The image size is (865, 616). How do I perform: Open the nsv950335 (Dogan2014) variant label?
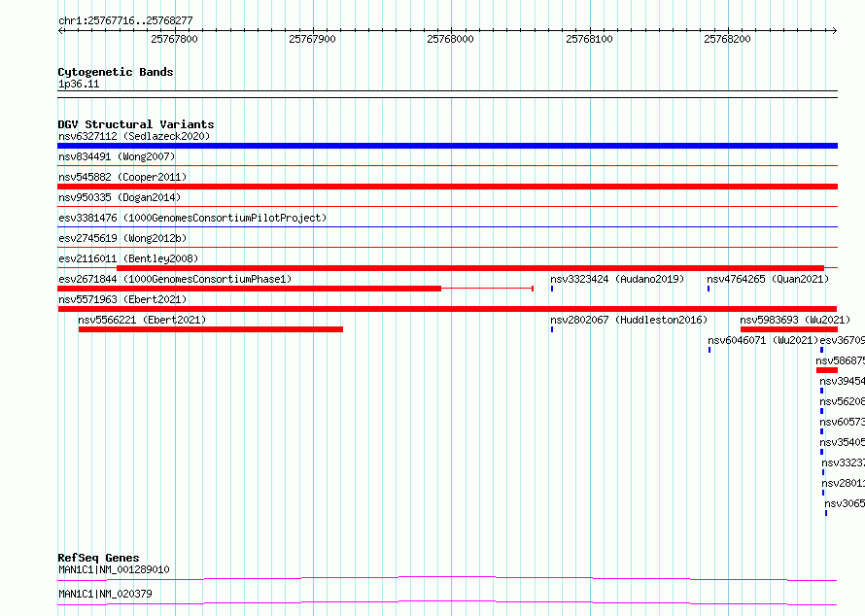pos(120,197)
